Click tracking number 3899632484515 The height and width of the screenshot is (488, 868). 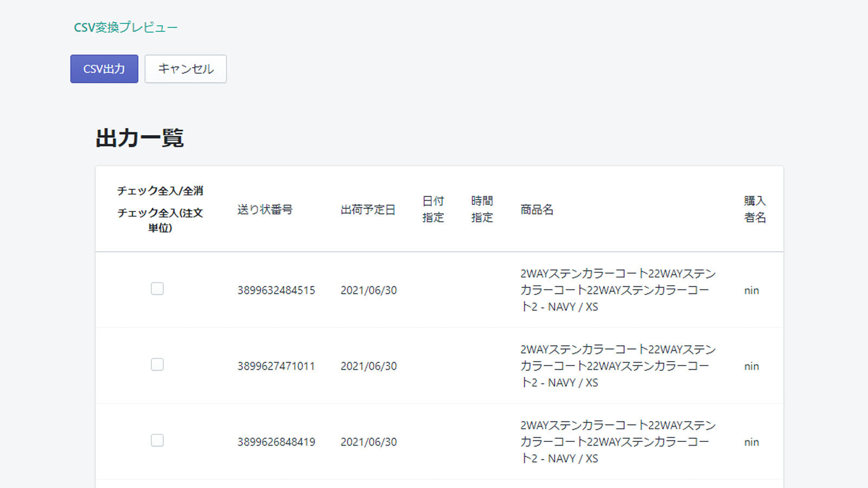(276, 290)
